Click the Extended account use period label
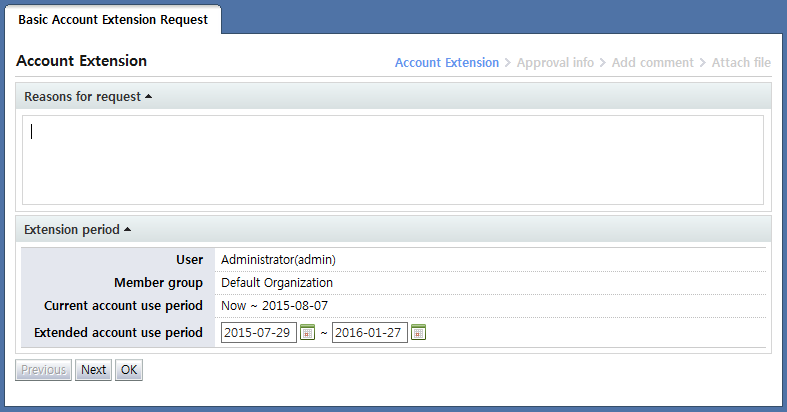The image size is (787, 412). (x=118, y=332)
